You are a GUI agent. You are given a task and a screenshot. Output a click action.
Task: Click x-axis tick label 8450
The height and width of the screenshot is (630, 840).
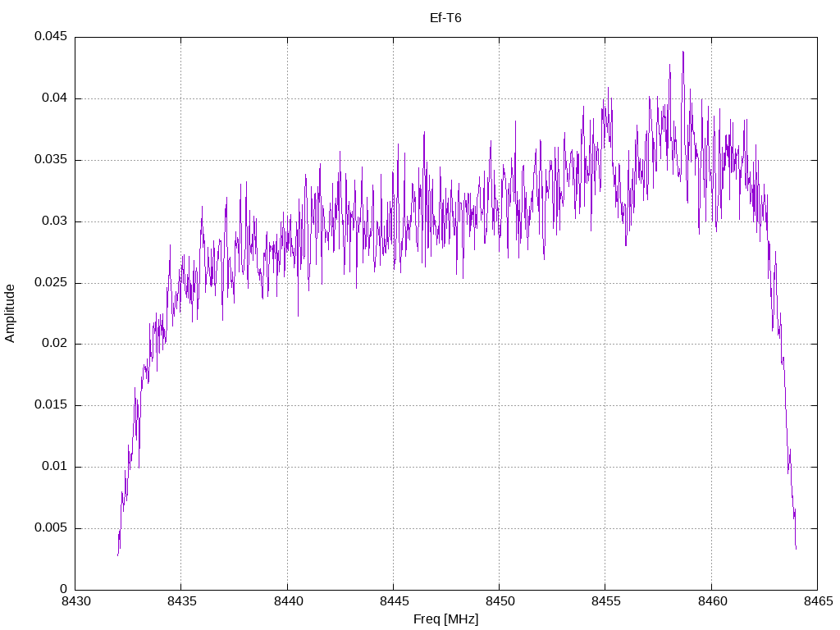[x=500, y=601]
